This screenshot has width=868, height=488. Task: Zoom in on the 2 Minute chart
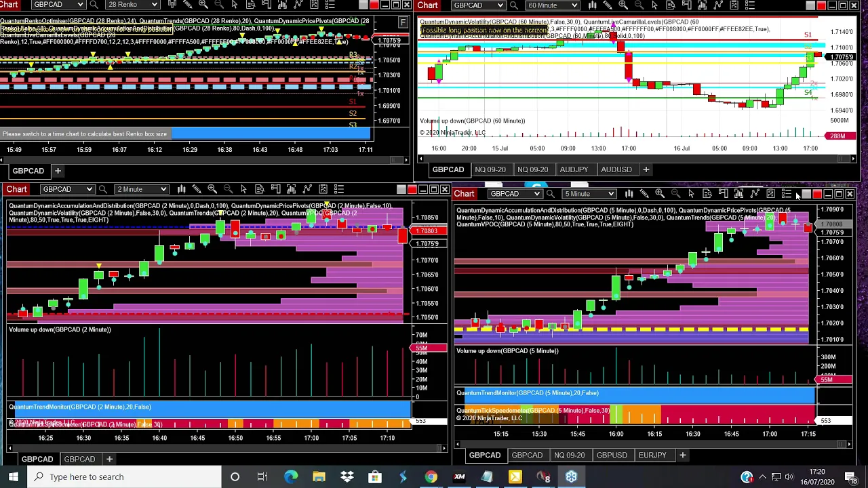[x=212, y=189]
